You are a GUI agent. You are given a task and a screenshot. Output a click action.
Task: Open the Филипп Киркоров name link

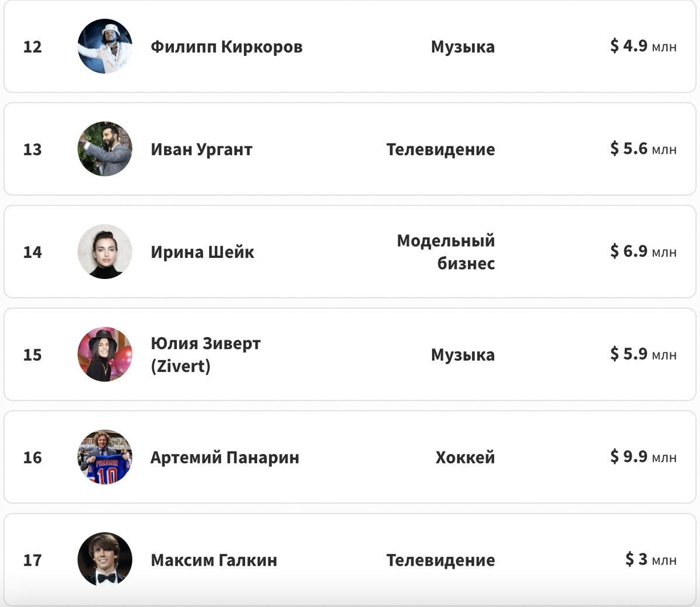pyautogui.click(x=226, y=47)
